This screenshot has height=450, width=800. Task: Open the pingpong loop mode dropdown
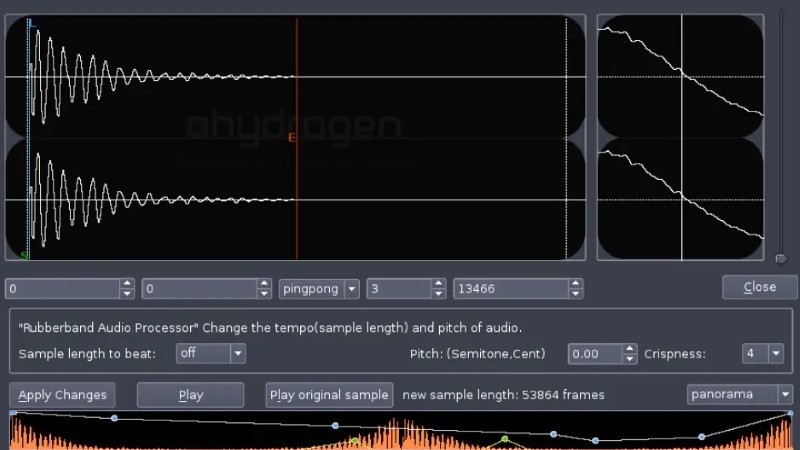[x=319, y=289]
